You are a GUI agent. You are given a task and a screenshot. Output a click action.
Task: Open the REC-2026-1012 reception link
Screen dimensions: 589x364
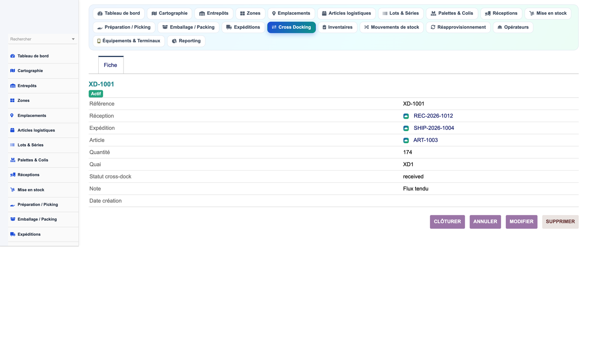tap(433, 116)
